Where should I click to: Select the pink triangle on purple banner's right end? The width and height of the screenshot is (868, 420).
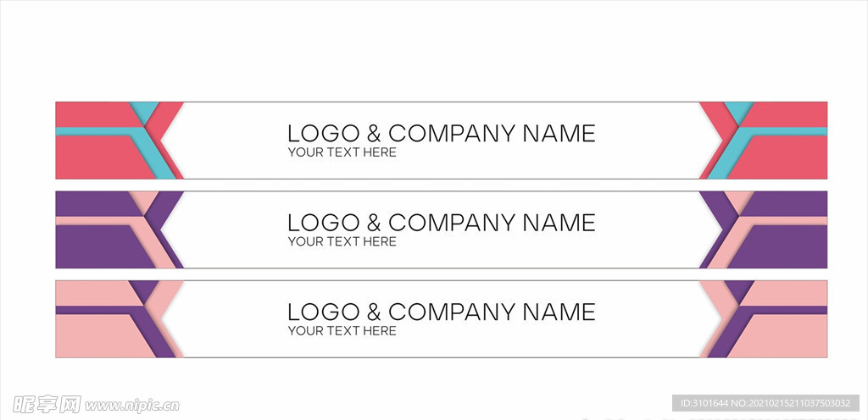coord(739,200)
